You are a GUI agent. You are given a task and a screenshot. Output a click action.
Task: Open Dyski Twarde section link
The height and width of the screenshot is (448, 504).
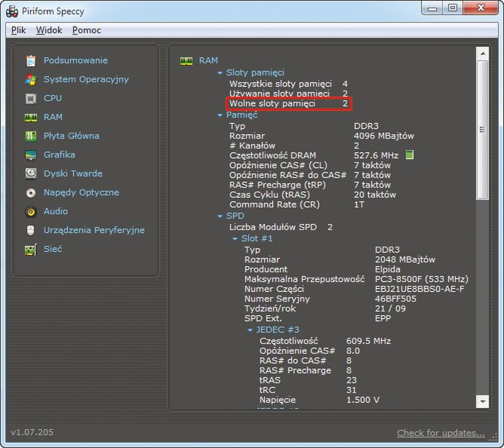(x=73, y=173)
